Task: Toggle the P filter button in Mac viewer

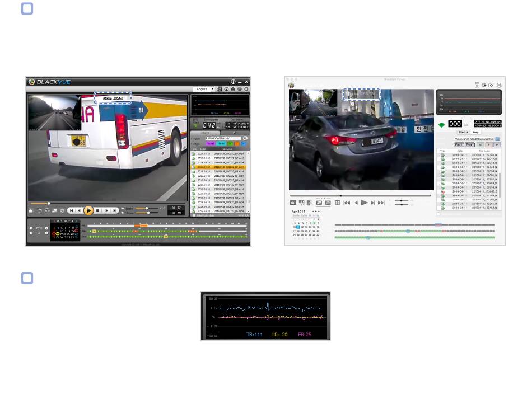Action: [x=497, y=144]
